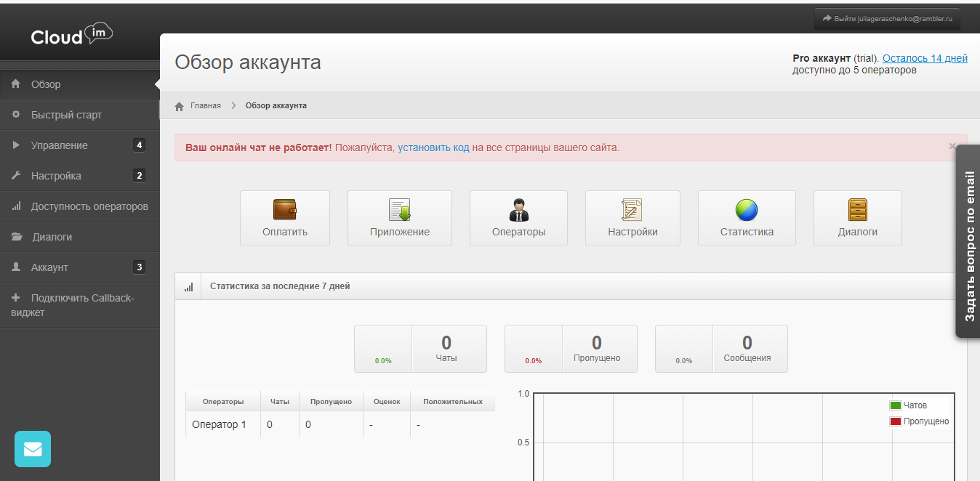980x481 pixels.
Task: Expand the Настройка sidebar menu
Action: click(x=80, y=176)
